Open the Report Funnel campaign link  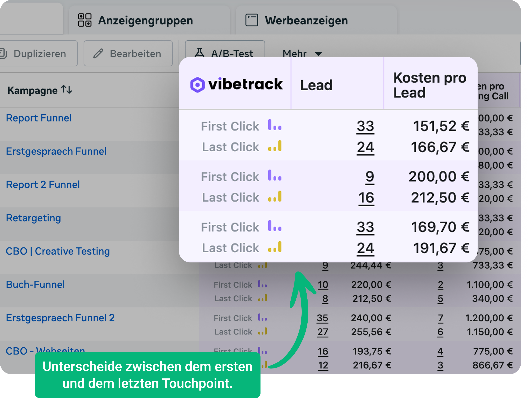[39, 118]
